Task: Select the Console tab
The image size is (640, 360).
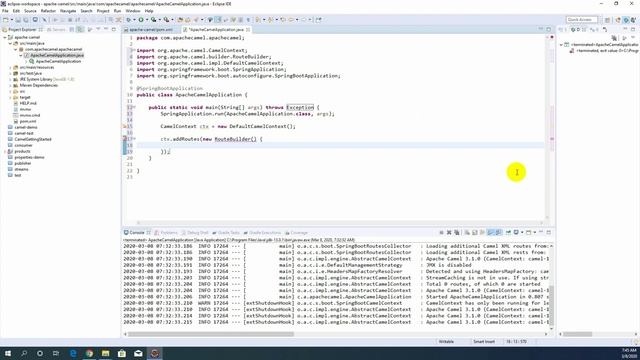Action: pyautogui.click(x=137, y=233)
